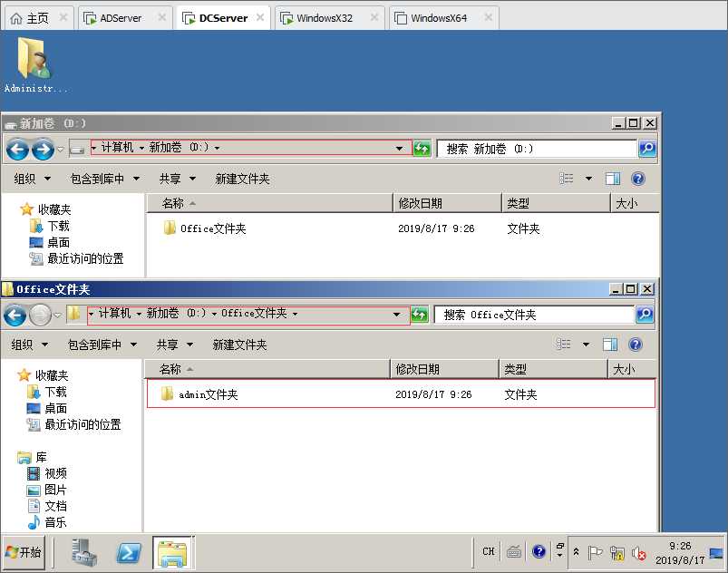Switch to WindowsX32 VM tab
The height and width of the screenshot is (573, 728).
[329, 18]
